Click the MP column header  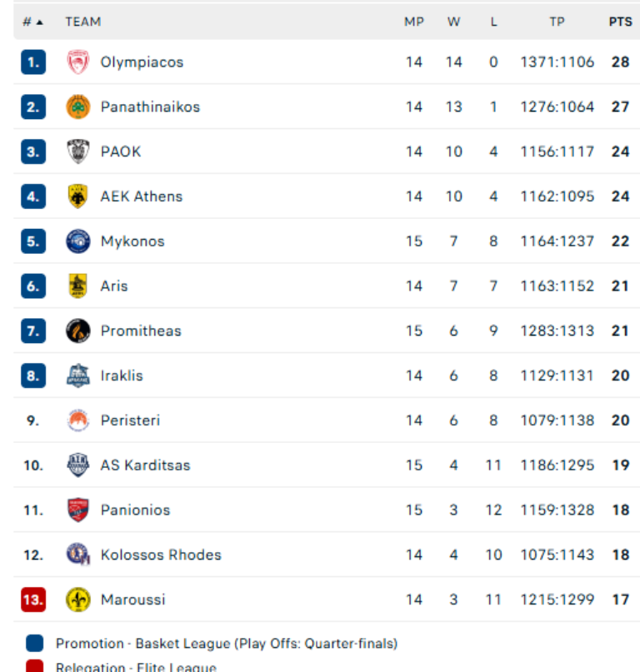pos(414,22)
